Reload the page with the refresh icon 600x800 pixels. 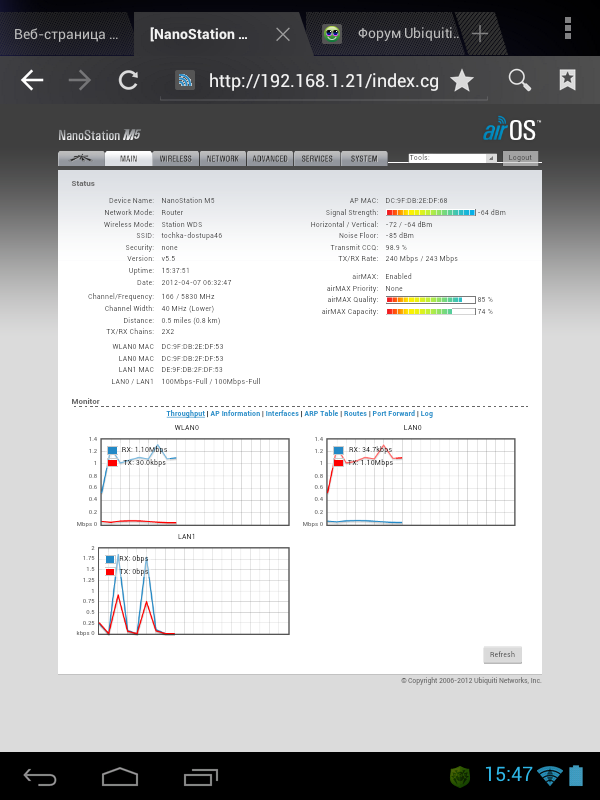click(x=128, y=80)
